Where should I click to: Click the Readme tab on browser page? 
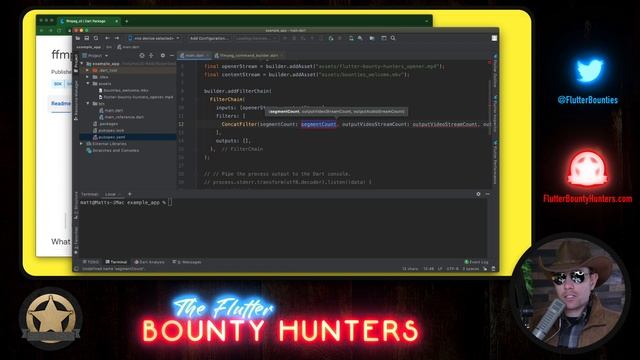[x=61, y=104]
